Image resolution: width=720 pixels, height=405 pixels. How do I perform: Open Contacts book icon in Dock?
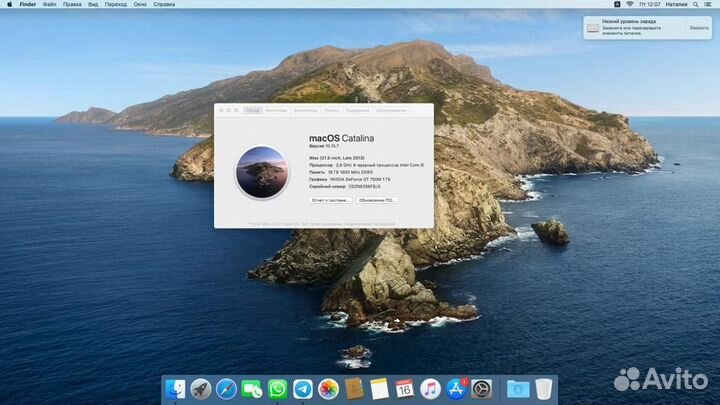354,389
